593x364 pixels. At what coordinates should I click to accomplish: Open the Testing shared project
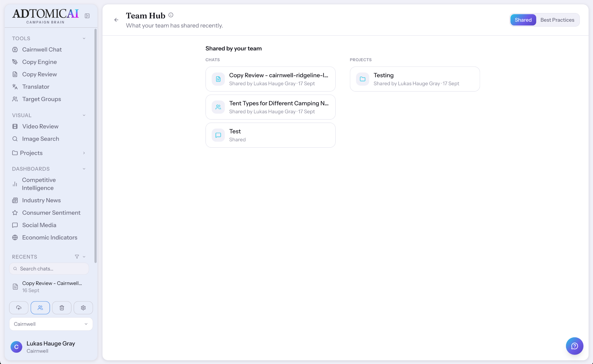[415, 79]
